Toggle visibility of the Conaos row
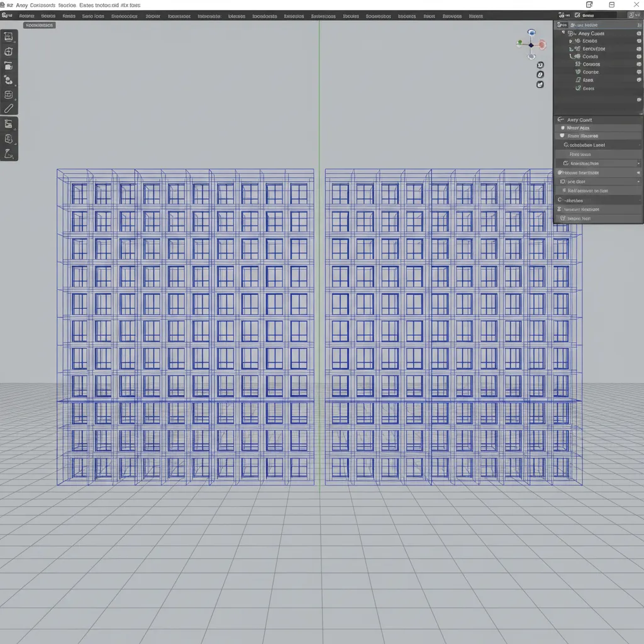This screenshot has height=644, width=644. click(639, 64)
